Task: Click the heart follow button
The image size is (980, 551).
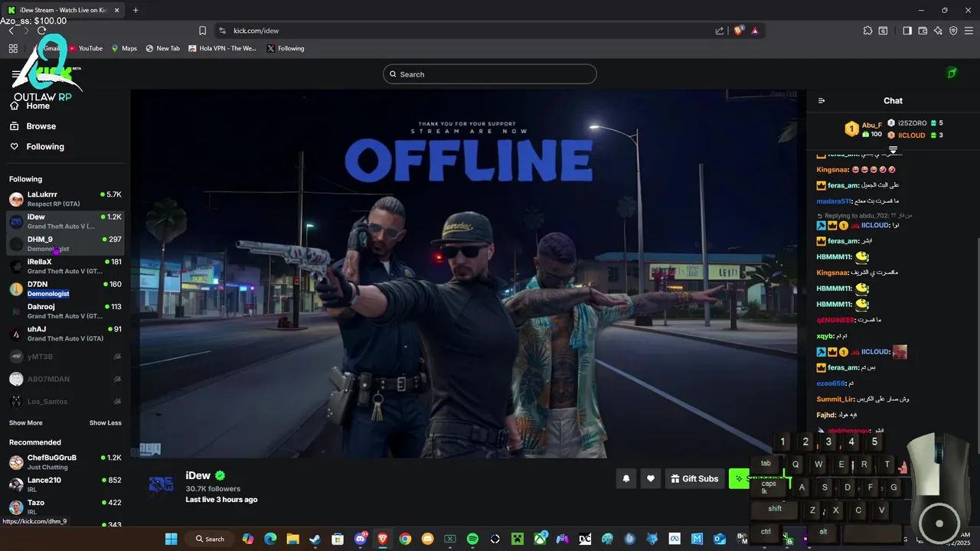Action: coord(651,479)
